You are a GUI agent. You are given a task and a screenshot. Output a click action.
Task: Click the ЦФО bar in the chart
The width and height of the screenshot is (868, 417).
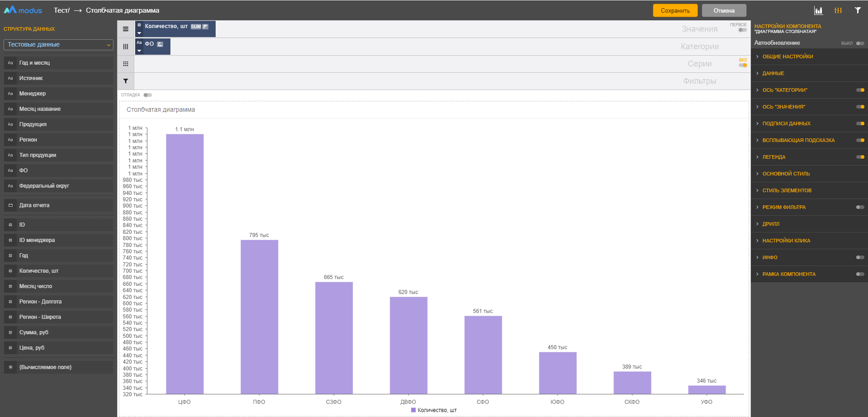point(184,264)
